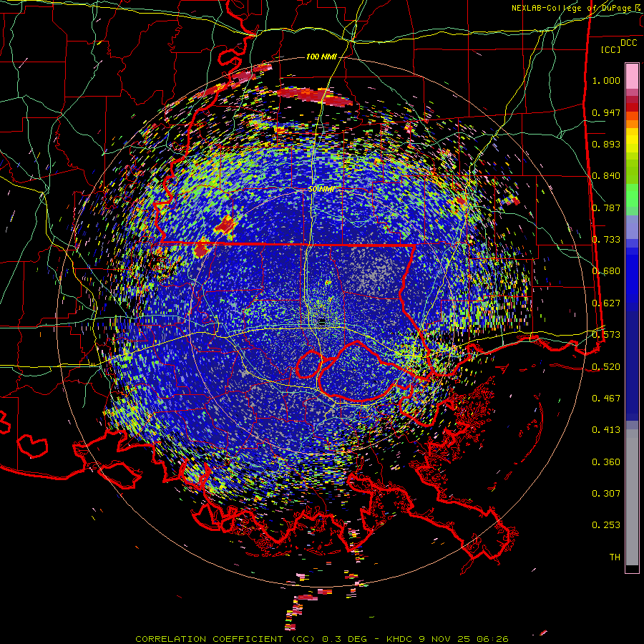Click the black radar site marker at center
The image size is (644, 644).
coord(322,322)
